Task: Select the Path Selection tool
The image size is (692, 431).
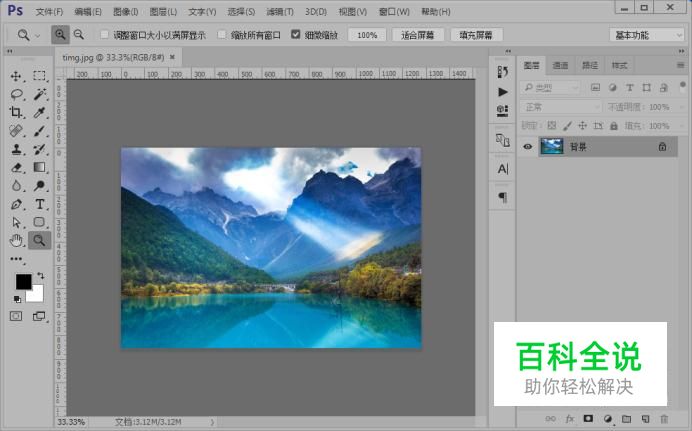Action: tap(16, 222)
